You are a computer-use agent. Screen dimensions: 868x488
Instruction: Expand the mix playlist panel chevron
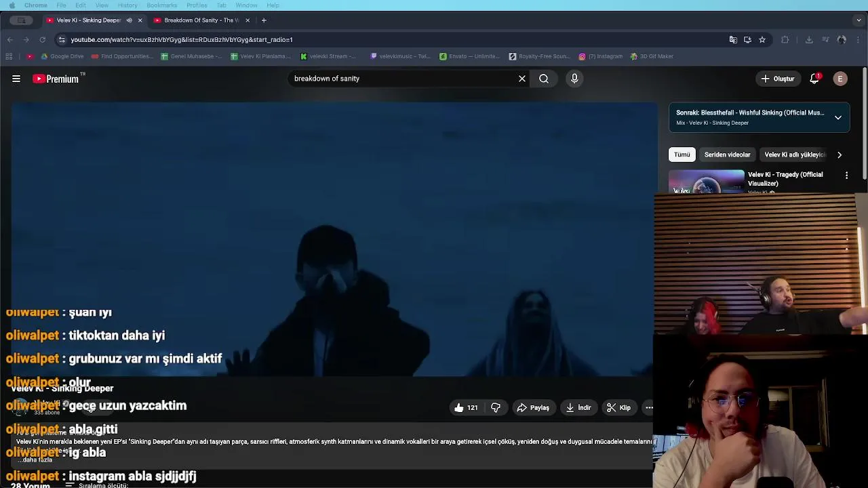coord(838,117)
